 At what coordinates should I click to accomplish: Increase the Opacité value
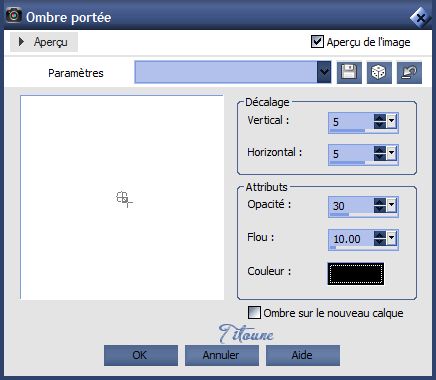click(x=380, y=202)
